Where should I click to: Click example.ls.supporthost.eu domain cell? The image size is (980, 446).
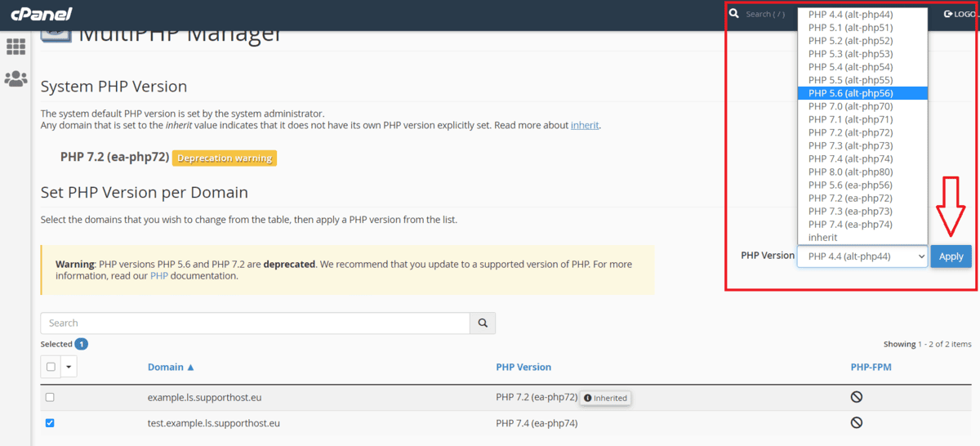point(204,398)
